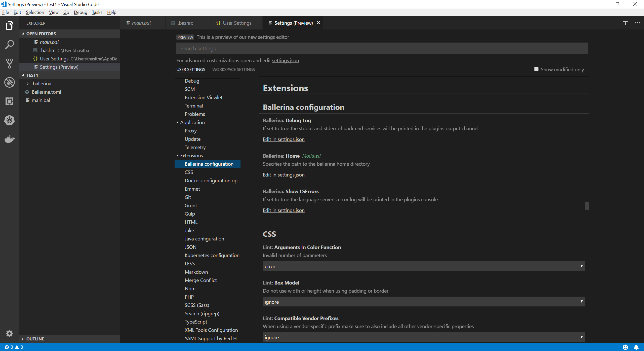644x351 pixels.
Task: Open notifications bell in status bar
Action: pos(636,347)
